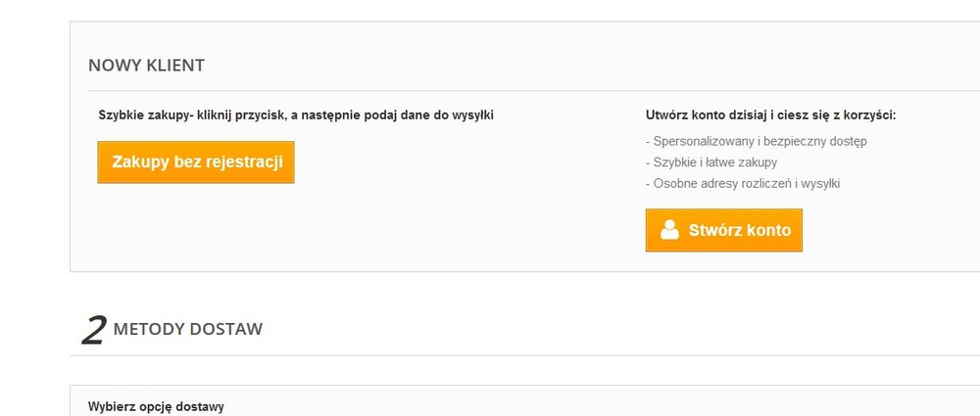Image resolution: width=980 pixels, height=416 pixels.
Task: Click the NOWY KLIENT heading
Action: point(146,66)
